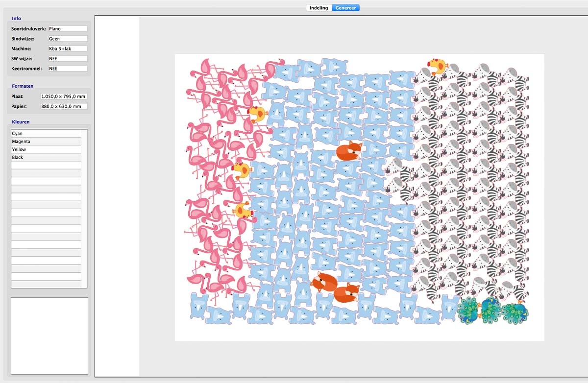Click the Soortdrukwerk label
Screen dimensions: 588x383
click(x=28, y=29)
